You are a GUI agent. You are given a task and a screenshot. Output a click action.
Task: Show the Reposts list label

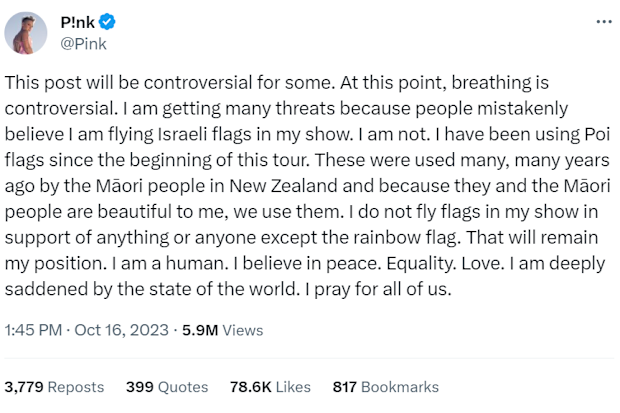pyautogui.click(x=76, y=387)
